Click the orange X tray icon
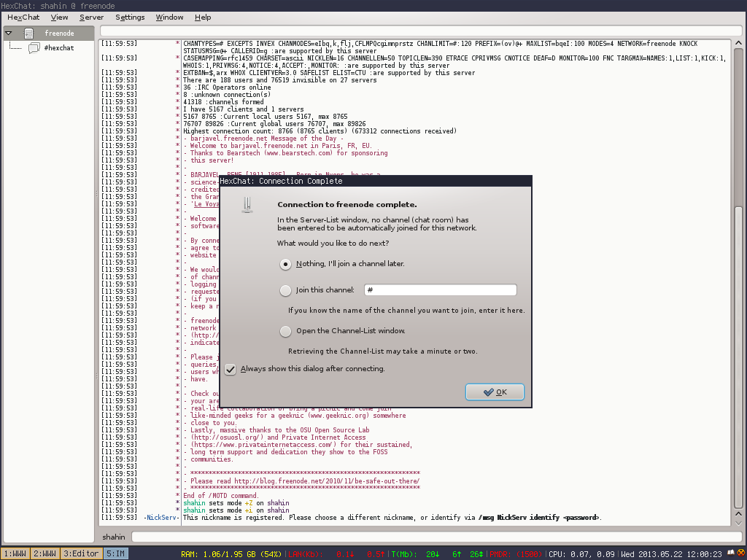Screen dimensions: 747x560 (x=741, y=553)
